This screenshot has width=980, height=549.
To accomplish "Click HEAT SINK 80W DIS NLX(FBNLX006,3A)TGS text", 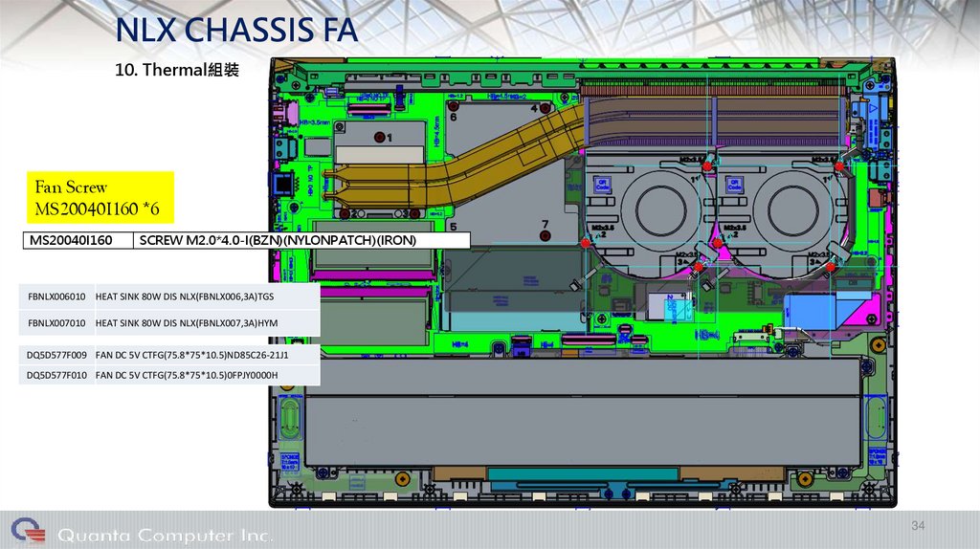I will pos(185,296).
